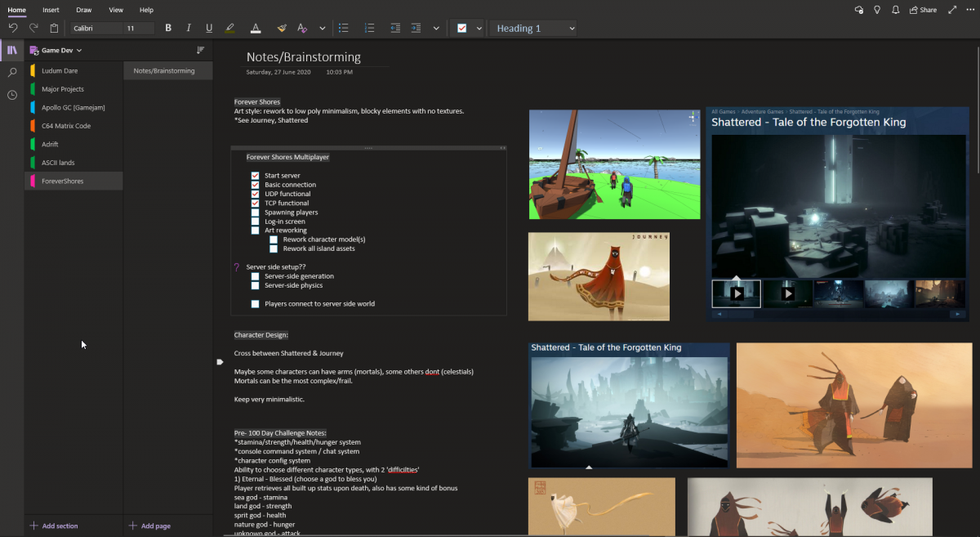Click the highlighter text highlight icon

coord(229,28)
